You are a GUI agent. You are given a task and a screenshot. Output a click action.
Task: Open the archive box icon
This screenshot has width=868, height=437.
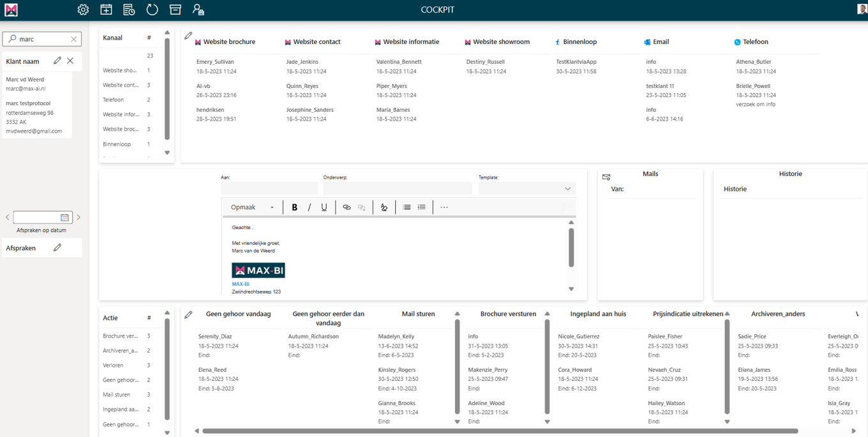pyautogui.click(x=175, y=10)
